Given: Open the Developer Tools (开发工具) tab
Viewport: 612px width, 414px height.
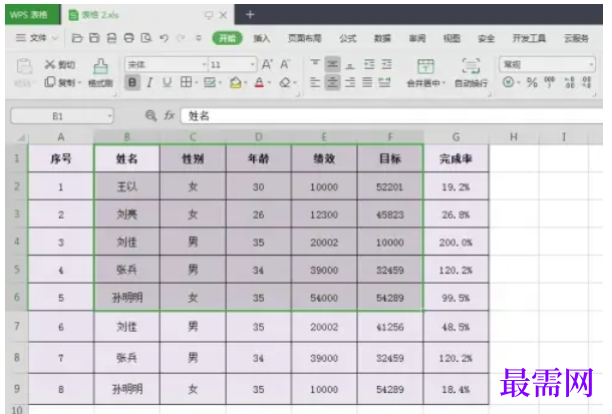Looking at the screenshot, I should coord(529,38).
